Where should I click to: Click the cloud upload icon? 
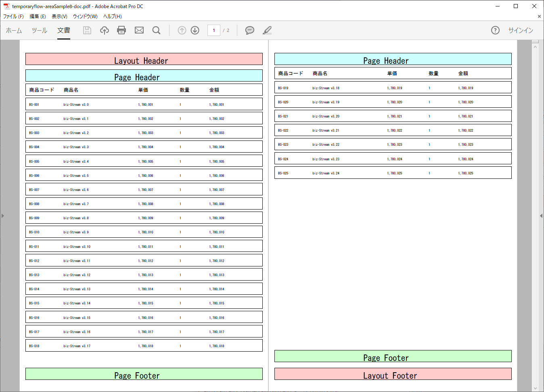point(105,30)
